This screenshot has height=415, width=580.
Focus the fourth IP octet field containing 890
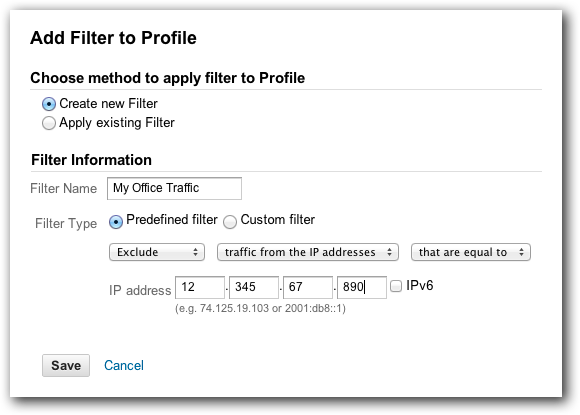(x=362, y=287)
